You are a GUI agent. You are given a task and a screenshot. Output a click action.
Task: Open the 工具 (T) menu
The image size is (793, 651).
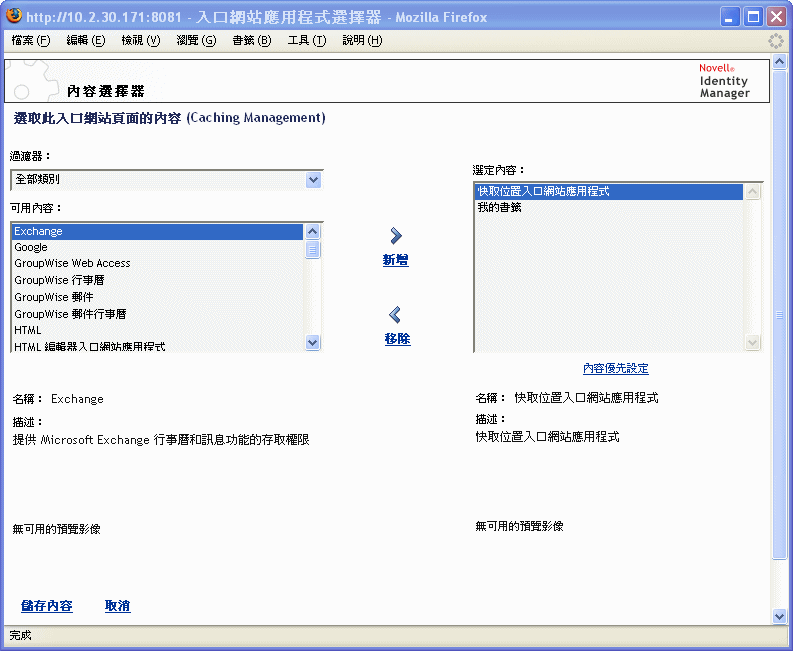306,40
